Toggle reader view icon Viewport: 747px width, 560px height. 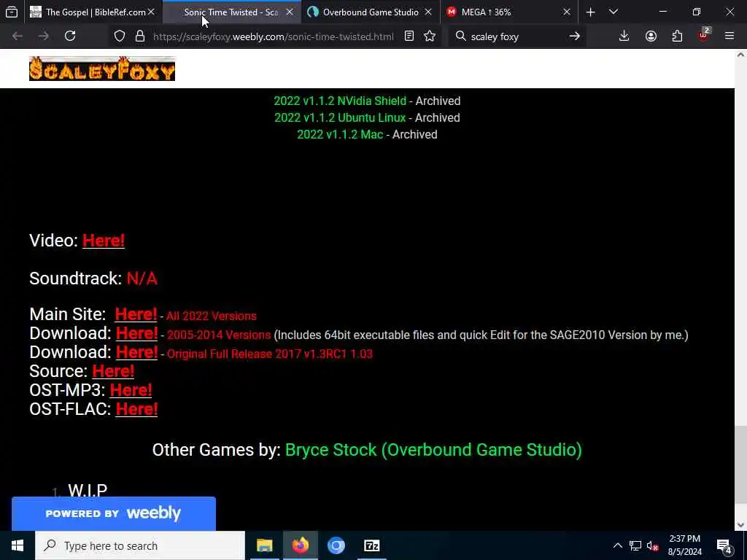coord(409,36)
